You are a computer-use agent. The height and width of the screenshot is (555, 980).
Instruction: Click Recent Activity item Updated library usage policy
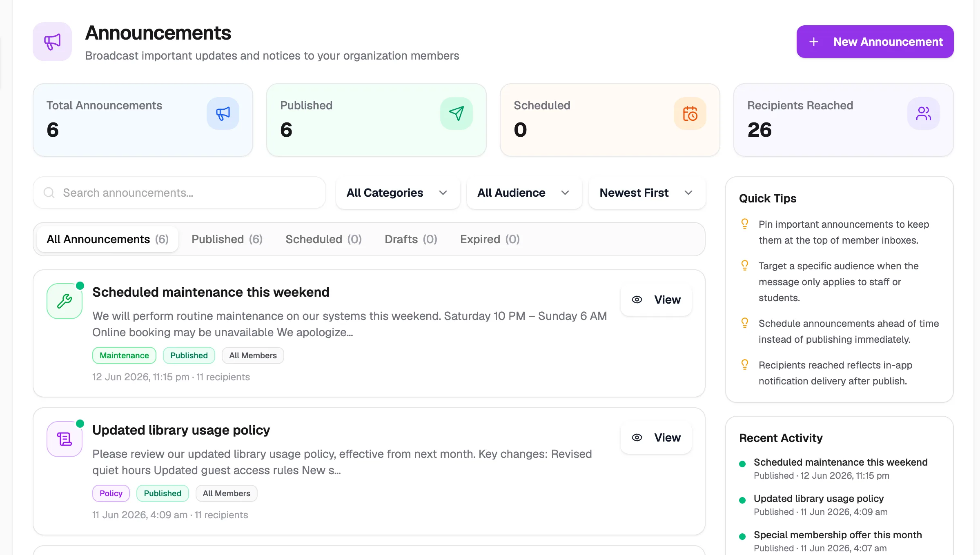[x=819, y=499]
